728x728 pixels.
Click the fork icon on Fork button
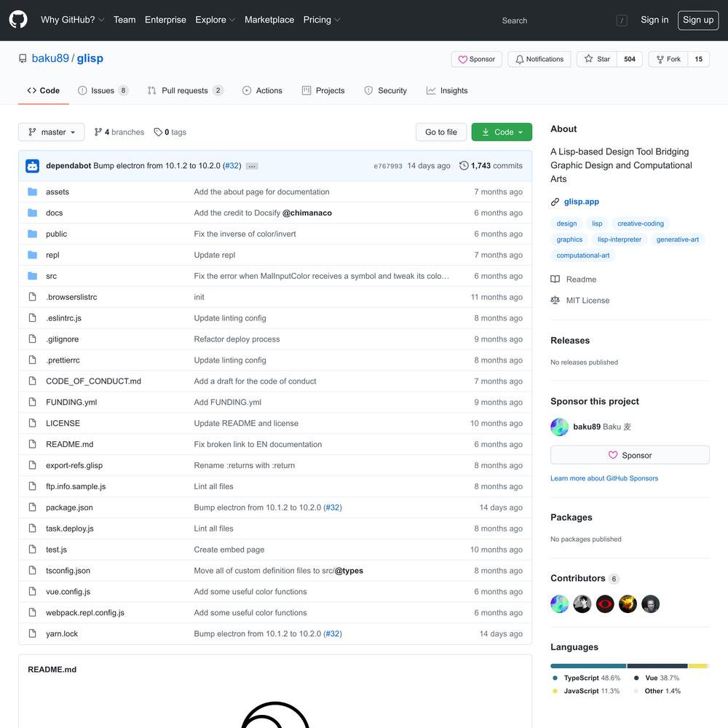click(x=660, y=59)
